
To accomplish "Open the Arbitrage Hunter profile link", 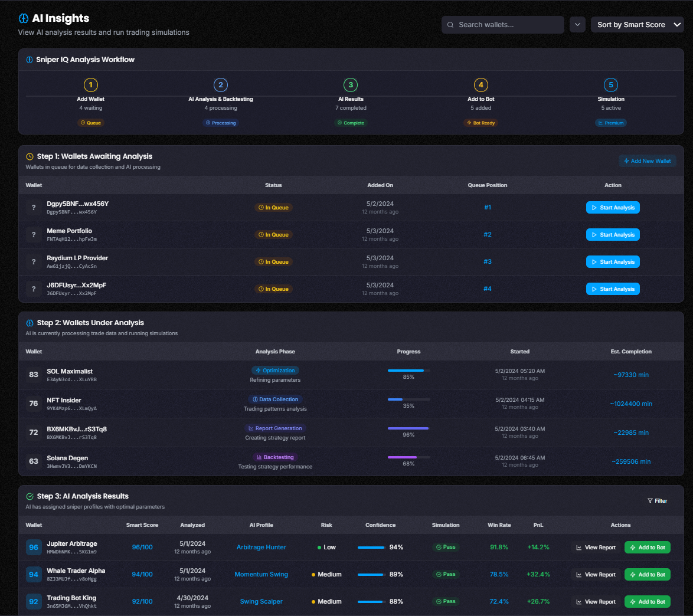I will (x=261, y=547).
